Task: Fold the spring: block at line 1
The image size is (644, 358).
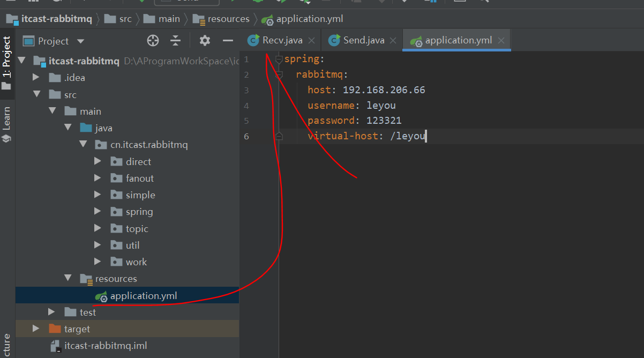Action: click(x=279, y=59)
